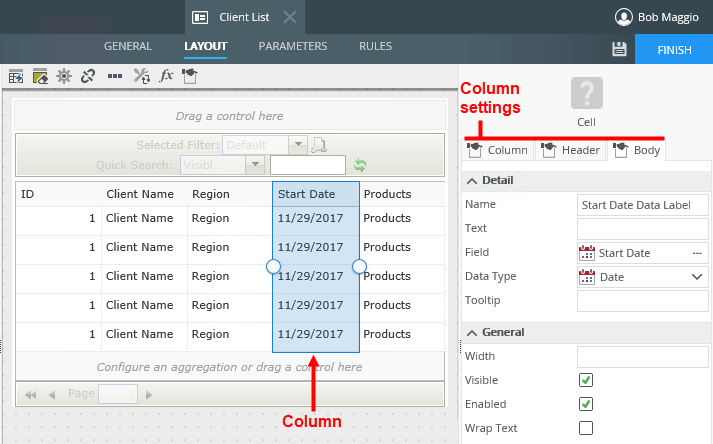Click the Field ellipsis browse button
This screenshot has height=444, width=713.
point(697,253)
